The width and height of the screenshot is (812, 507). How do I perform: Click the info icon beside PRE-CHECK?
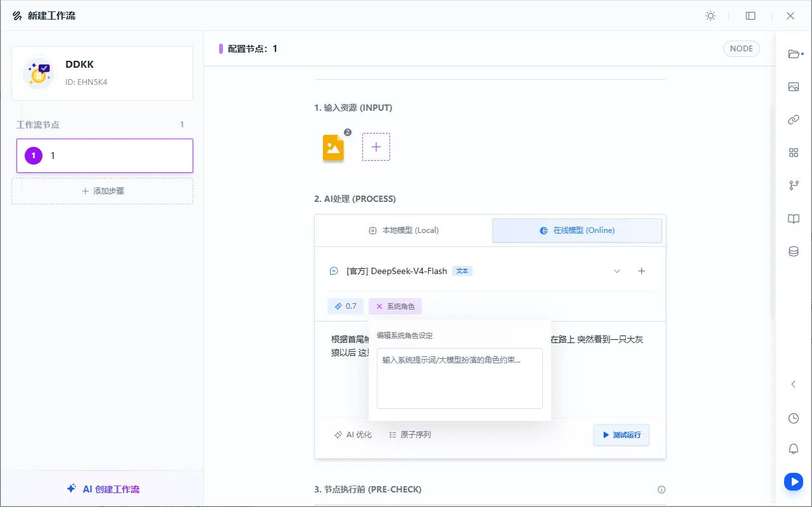point(661,489)
